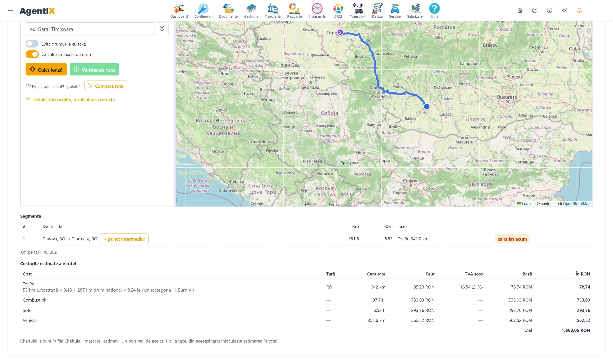The width and height of the screenshot is (613, 364).
Task: Click 'TollRo 342,0 km' tax cell
Action: (x=413, y=239)
